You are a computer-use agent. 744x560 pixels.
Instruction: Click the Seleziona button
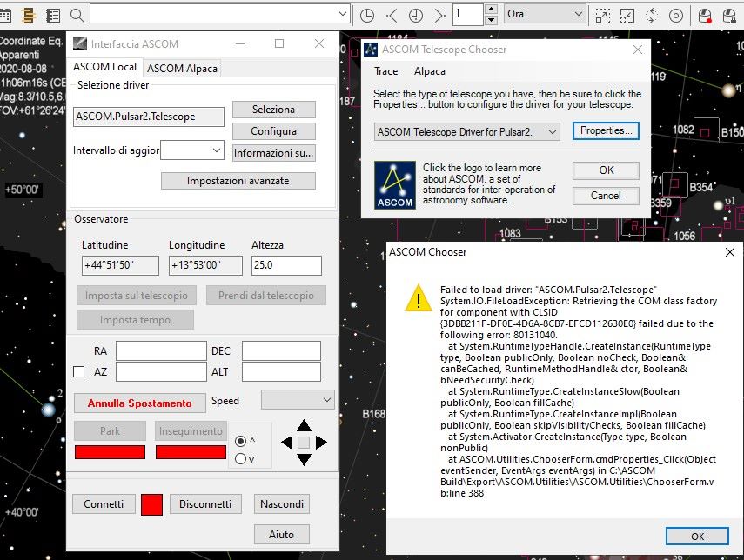(x=274, y=110)
